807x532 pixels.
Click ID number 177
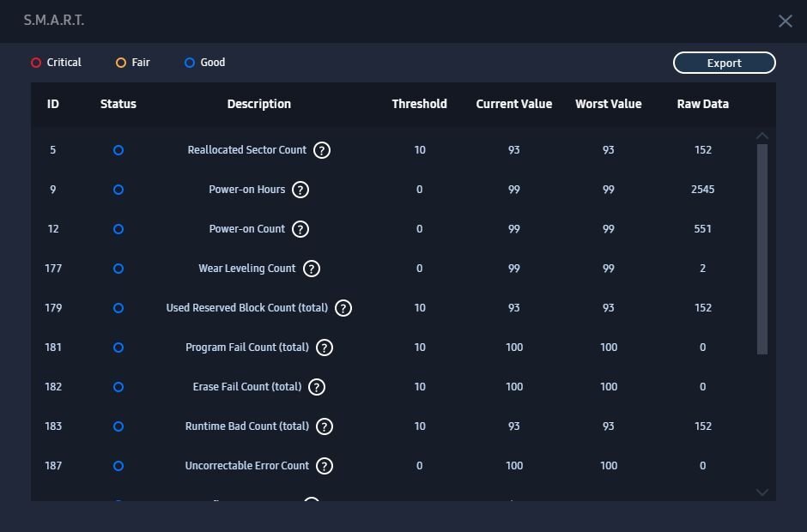pyautogui.click(x=53, y=269)
